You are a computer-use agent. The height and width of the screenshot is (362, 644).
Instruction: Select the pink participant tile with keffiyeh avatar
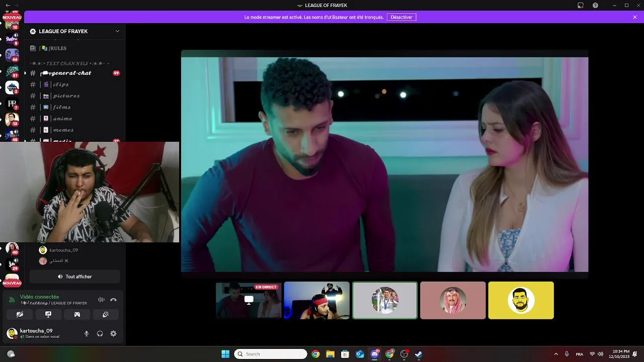453,300
